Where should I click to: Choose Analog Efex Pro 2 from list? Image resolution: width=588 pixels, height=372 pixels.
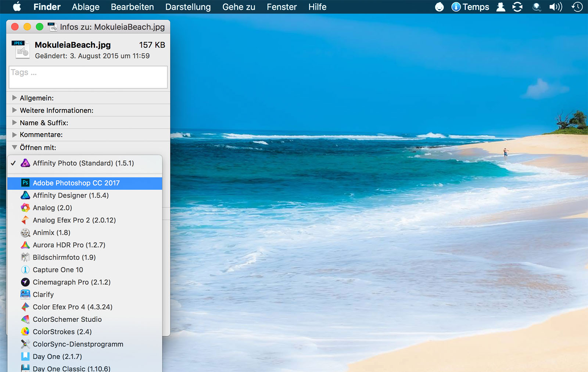coord(74,220)
